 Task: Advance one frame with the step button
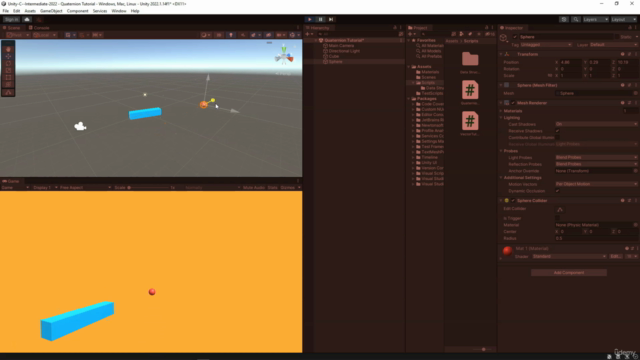(331, 19)
